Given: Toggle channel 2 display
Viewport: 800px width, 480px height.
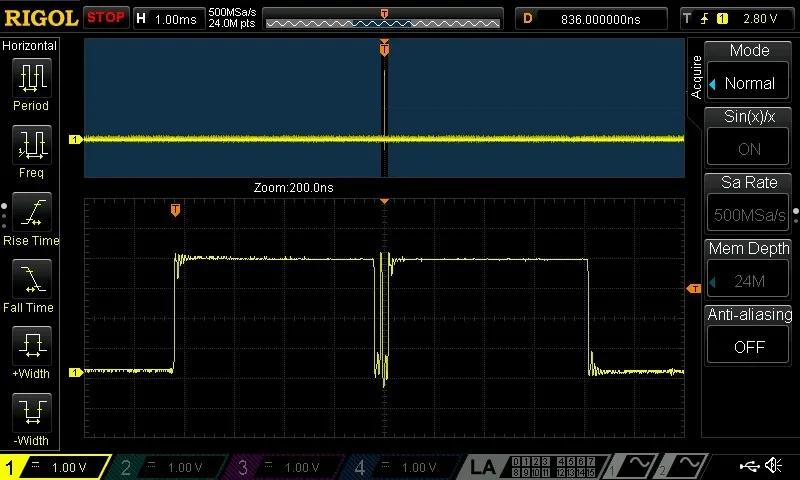Looking at the screenshot, I should pyautogui.click(x=170, y=467).
